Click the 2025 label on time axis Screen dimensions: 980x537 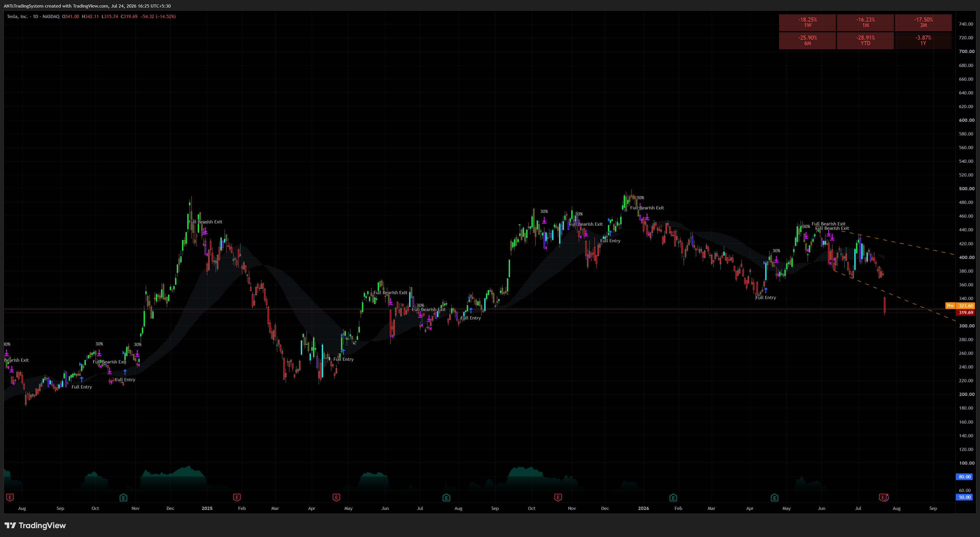coord(207,508)
